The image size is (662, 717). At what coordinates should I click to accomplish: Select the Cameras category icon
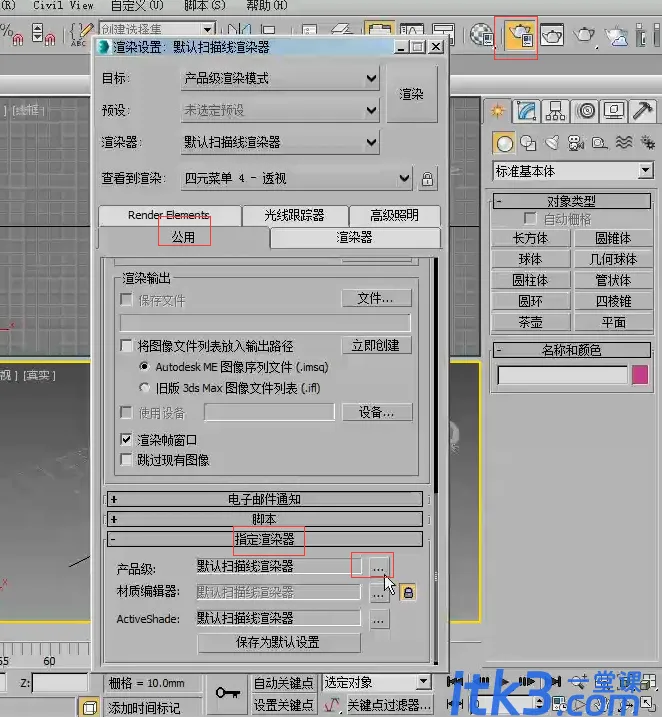[x=576, y=143]
